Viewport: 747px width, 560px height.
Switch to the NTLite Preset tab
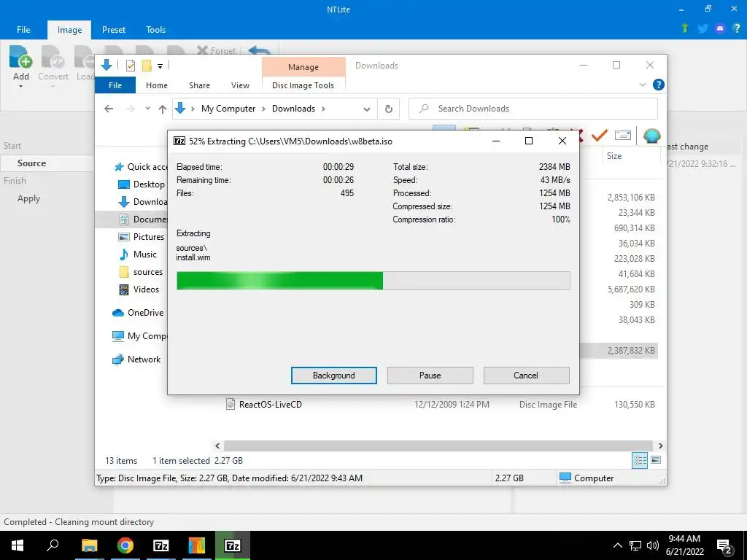(x=113, y=29)
